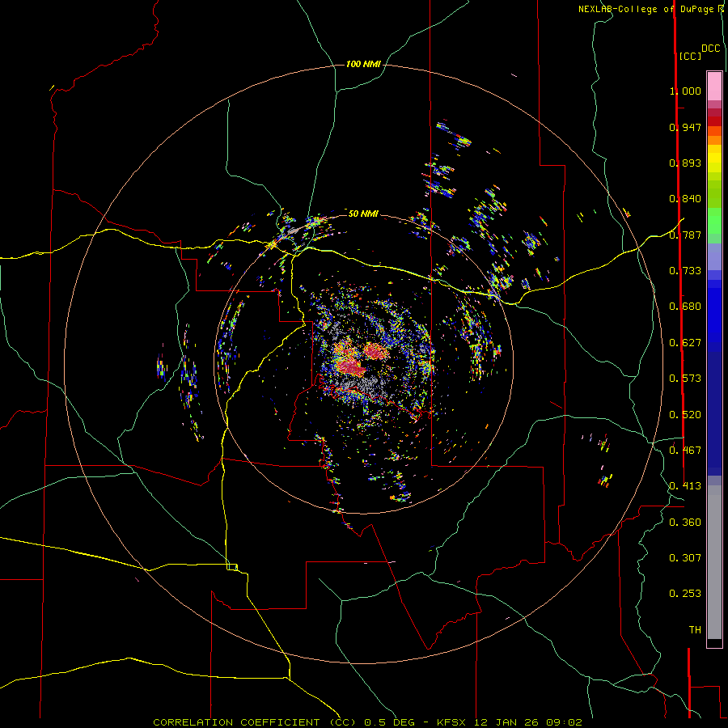Click the [CC] legend unit label
This screenshot has width=728, height=728.
[x=690, y=56]
